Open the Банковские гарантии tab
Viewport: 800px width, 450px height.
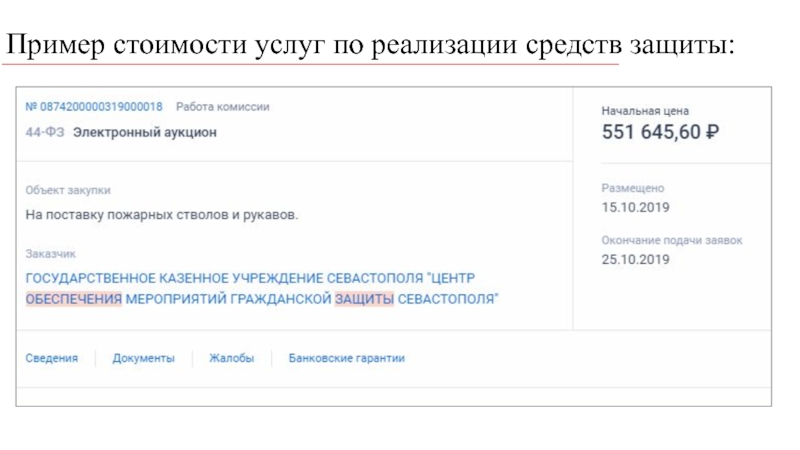(346, 358)
